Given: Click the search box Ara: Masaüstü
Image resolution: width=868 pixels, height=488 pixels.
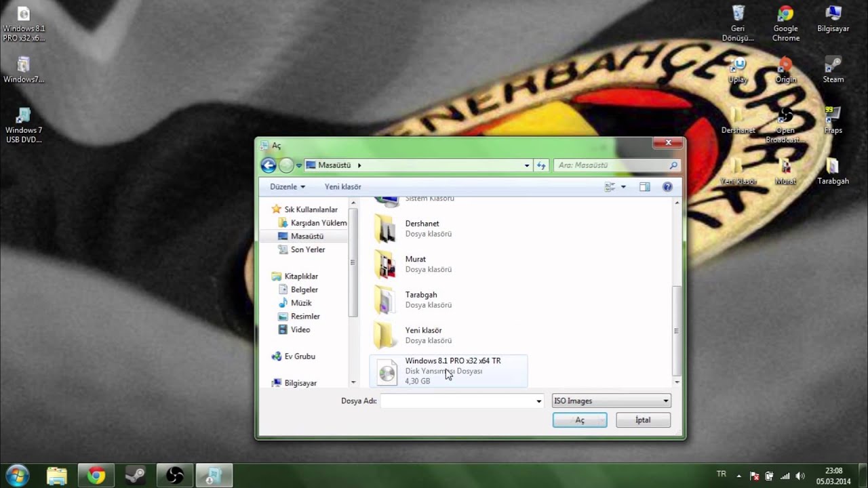Looking at the screenshot, I should (616, 165).
